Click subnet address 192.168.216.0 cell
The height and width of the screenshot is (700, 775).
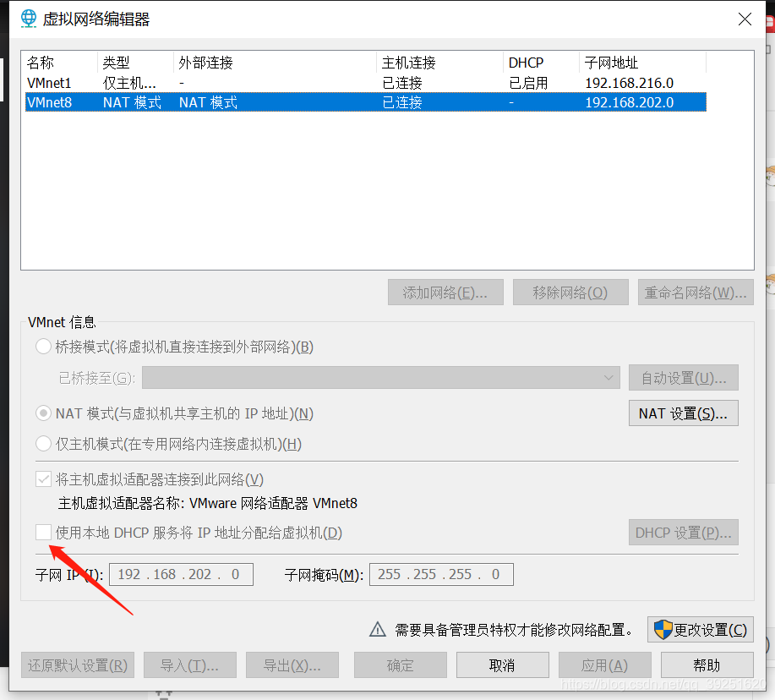629,83
